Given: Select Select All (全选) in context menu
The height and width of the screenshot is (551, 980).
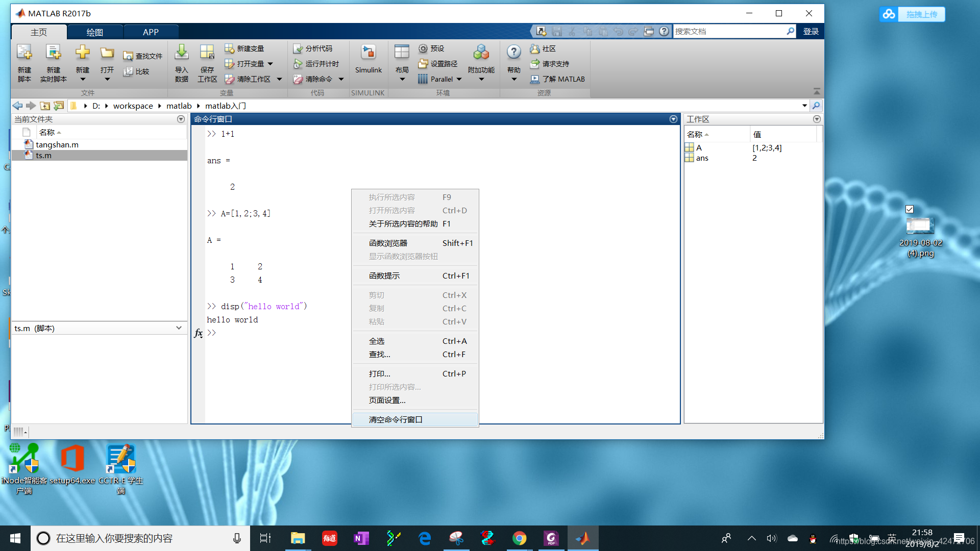Looking at the screenshot, I should [x=415, y=341].
